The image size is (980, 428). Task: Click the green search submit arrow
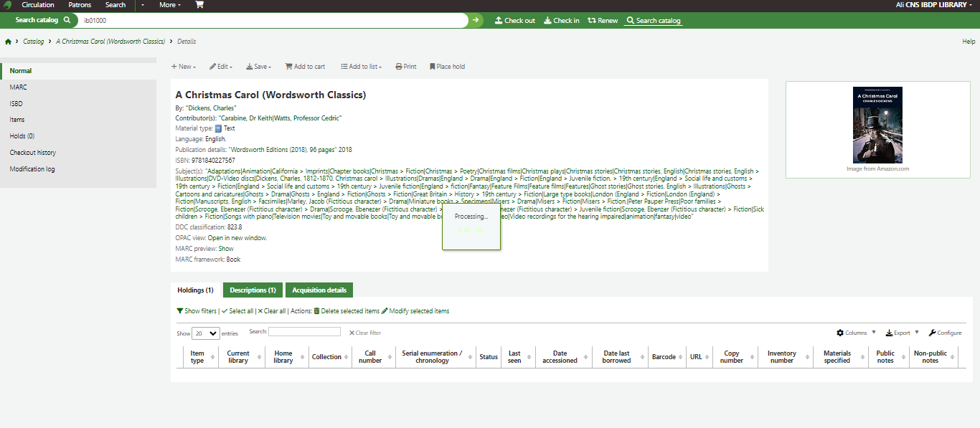476,20
